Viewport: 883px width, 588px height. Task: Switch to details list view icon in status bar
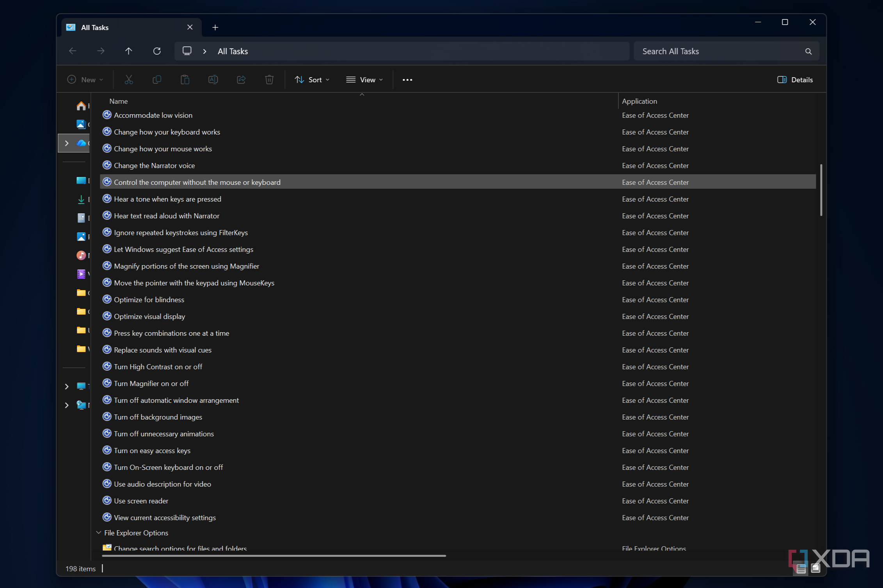(801, 568)
